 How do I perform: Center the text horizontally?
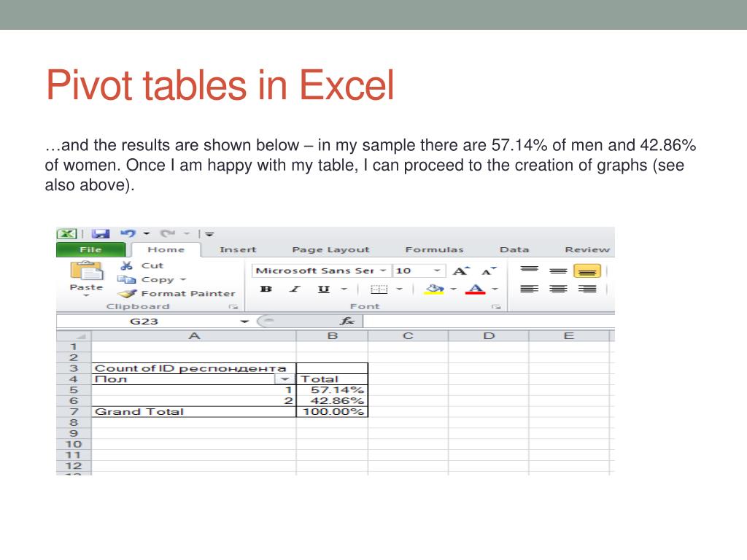click(x=558, y=289)
